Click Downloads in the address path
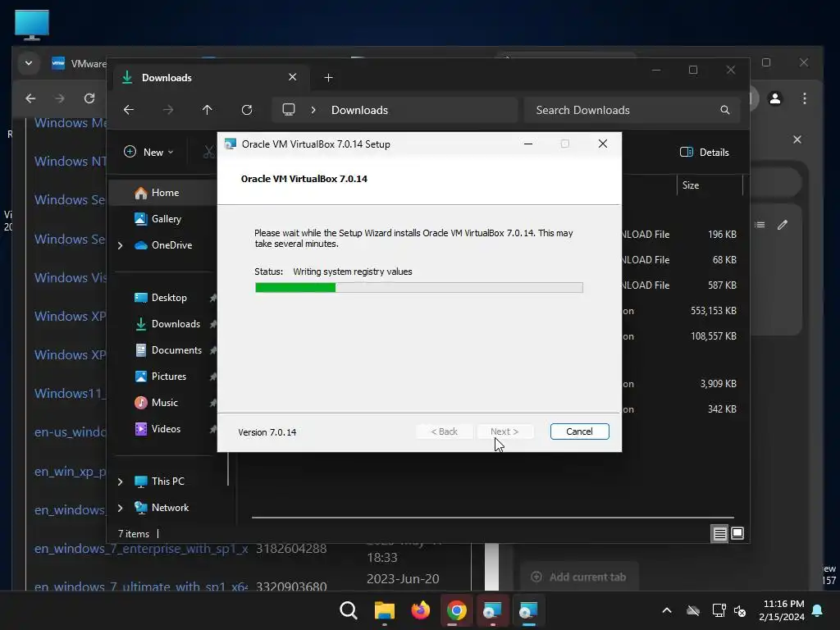This screenshot has height=630, width=840. (x=359, y=110)
